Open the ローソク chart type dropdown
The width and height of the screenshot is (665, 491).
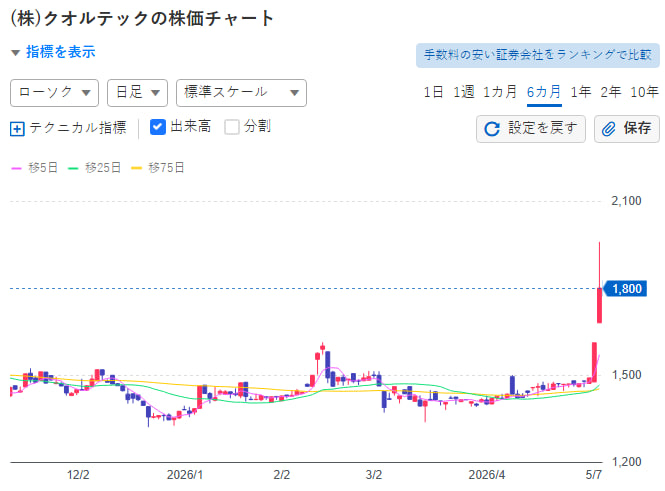click(x=54, y=92)
